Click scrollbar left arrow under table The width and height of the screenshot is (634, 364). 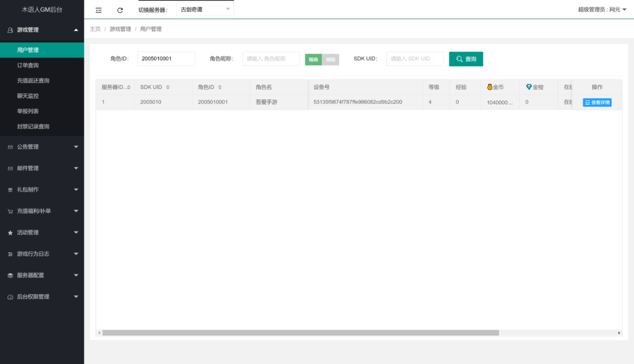(x=99, y=333)
